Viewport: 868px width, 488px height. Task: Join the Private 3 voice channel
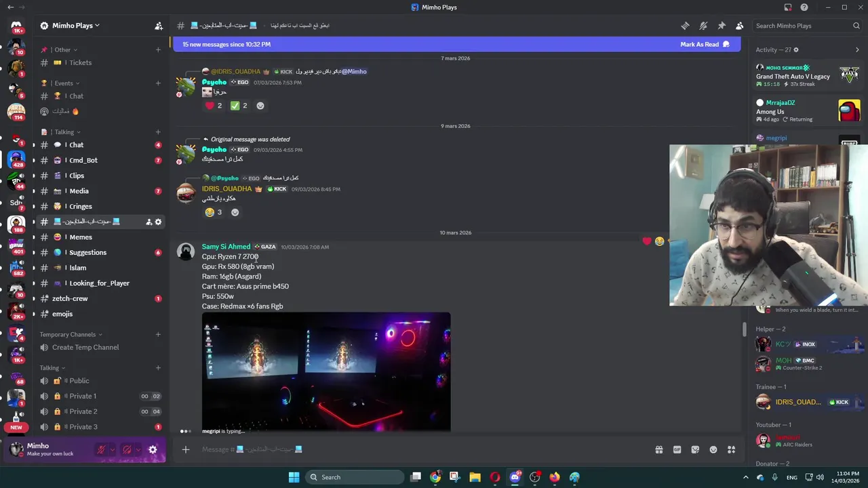tap(101, 427)
